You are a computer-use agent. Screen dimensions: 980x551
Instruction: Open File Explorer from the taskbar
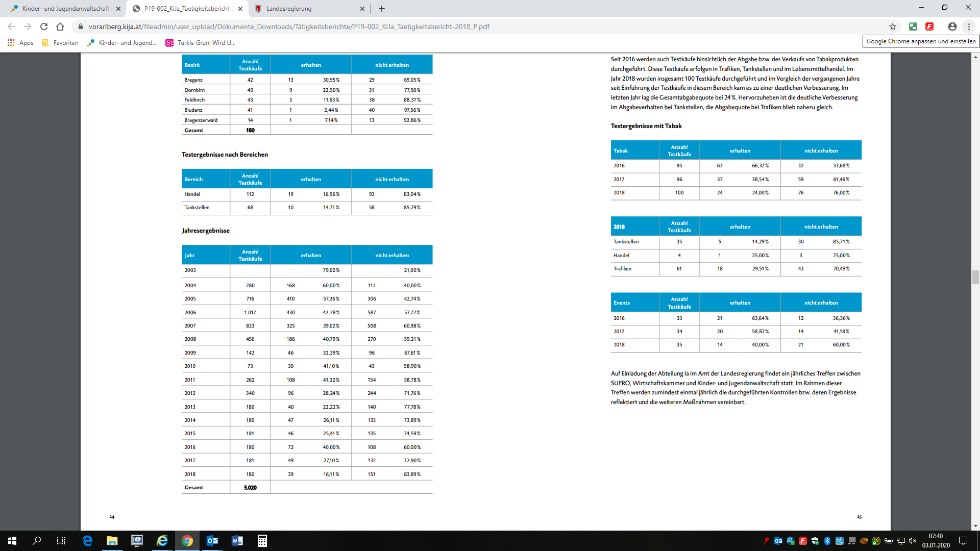pyautogui.click(x=112, y=541)
